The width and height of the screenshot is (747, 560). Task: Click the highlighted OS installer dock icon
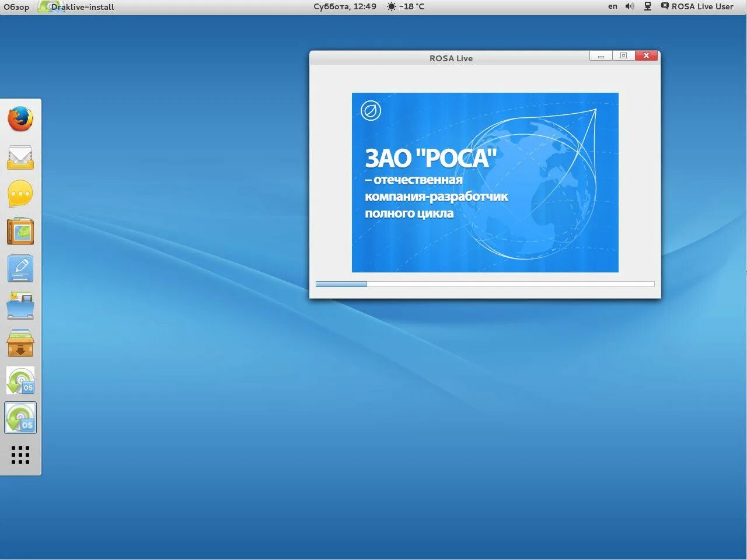(20, 418)
